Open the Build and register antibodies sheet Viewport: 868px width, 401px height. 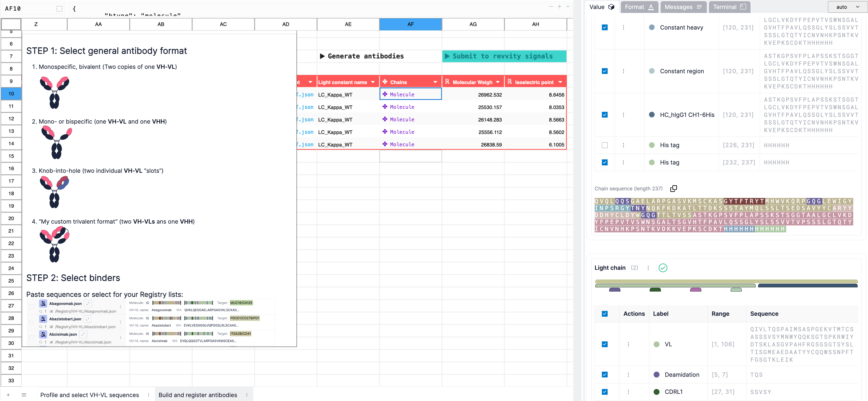pyautogui.click(x=198, y=395)
